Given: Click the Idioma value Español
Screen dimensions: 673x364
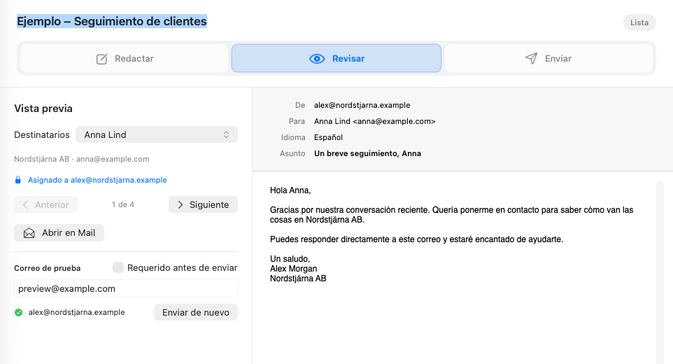Looking at the screenshot, I should pos(328,137).
